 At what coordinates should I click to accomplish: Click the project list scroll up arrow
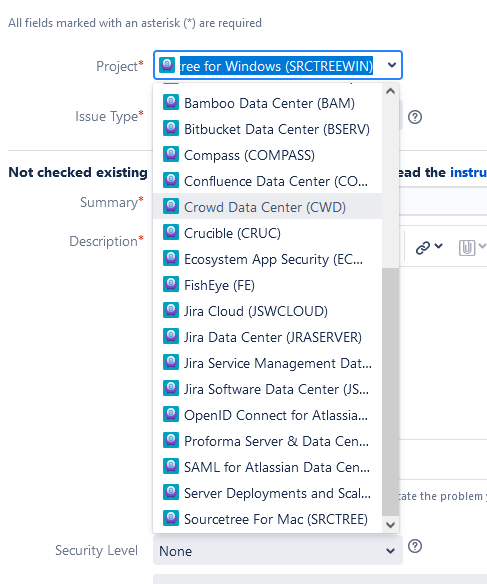pos(391,91)
